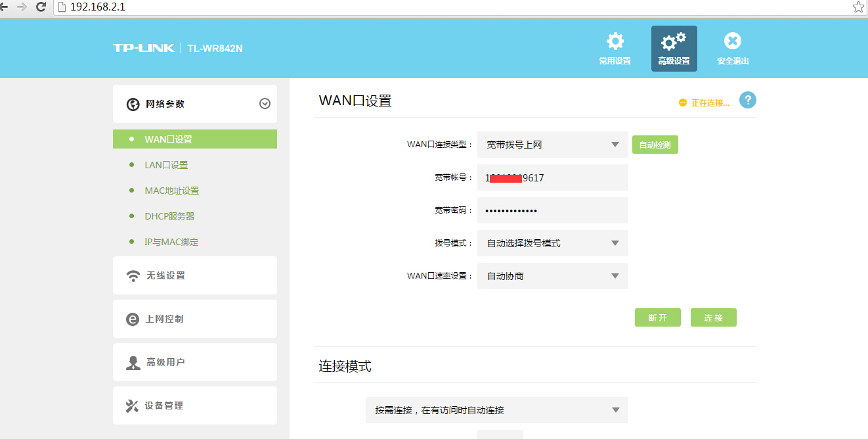Open the WAN口速率设置 dropdown
The image size is (868, 439).
553,276
